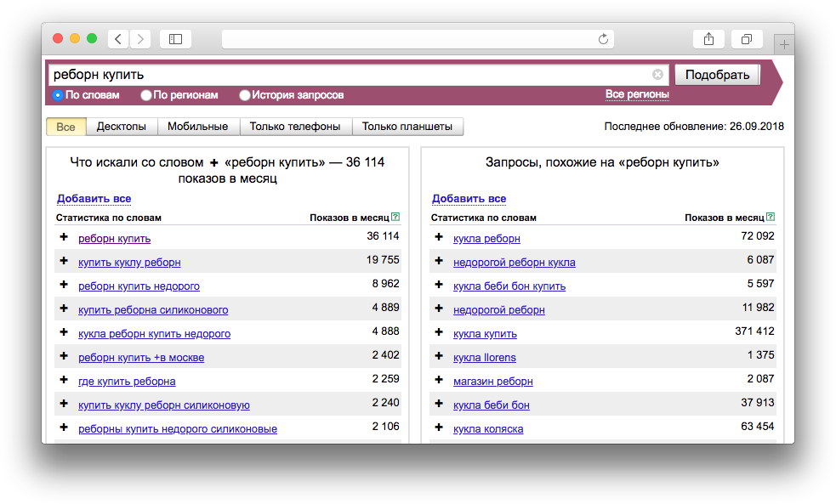Click the clear search field X icon
Viewport: 836px width, 504px height.
pos(657,75)
